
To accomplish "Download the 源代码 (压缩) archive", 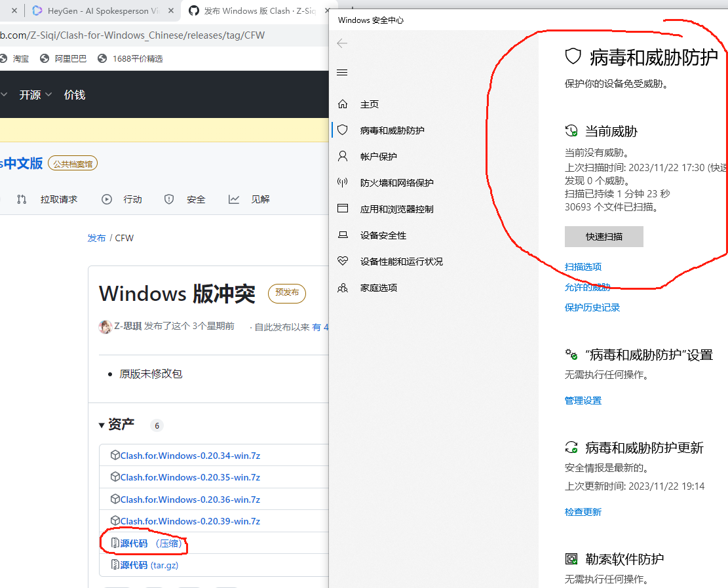I will [x=151, y=543].
